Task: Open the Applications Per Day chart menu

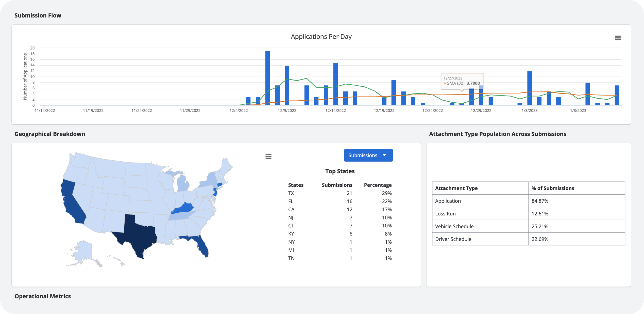Action: point(618,38)
